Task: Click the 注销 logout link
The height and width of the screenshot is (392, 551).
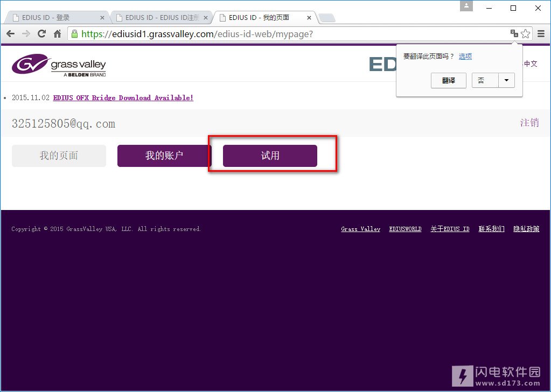Action: point(530,123)
